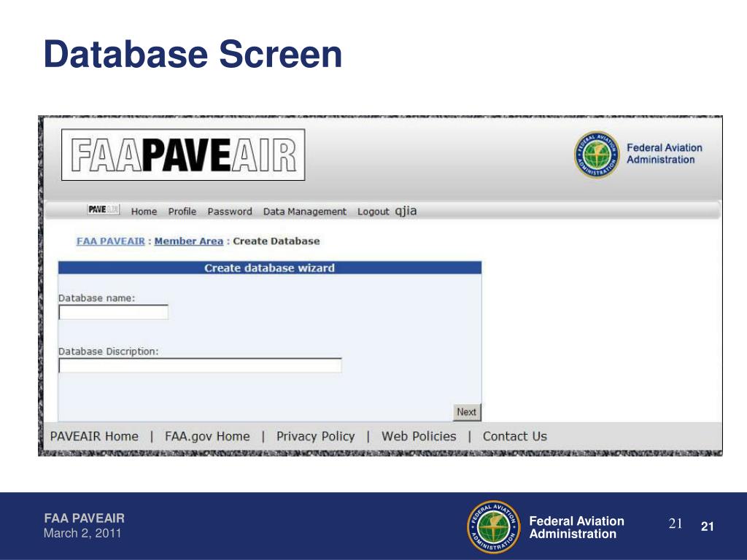Click the 'Create database wizard' title bar
Image resolution: width=747 pixels, height=560 pixels.
pos(270,268)
